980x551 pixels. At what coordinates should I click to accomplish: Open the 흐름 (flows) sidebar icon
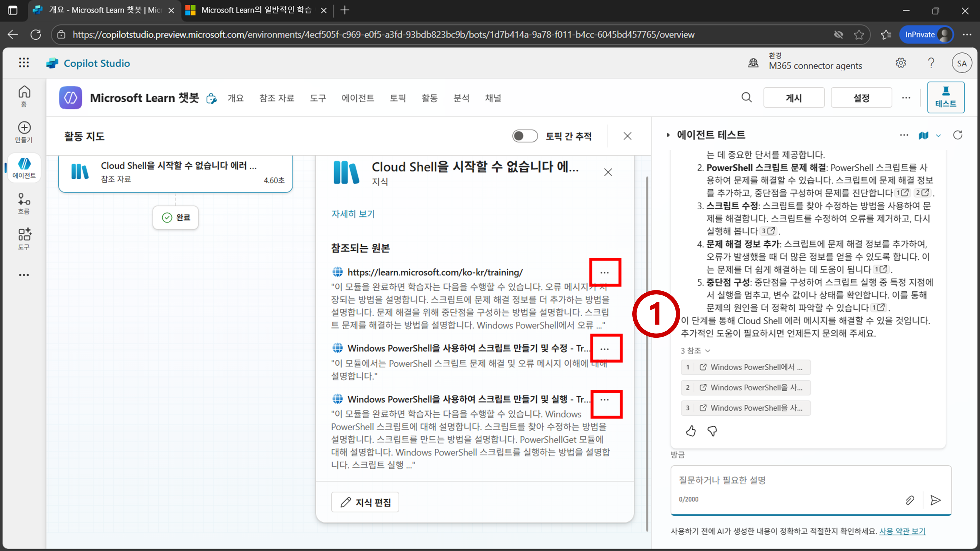[24, 204]
